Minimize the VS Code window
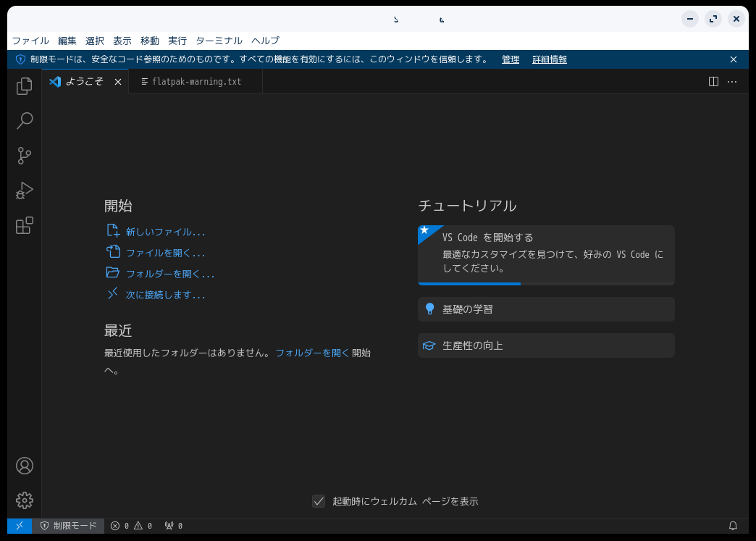The image size is (756, 541). 690,19
